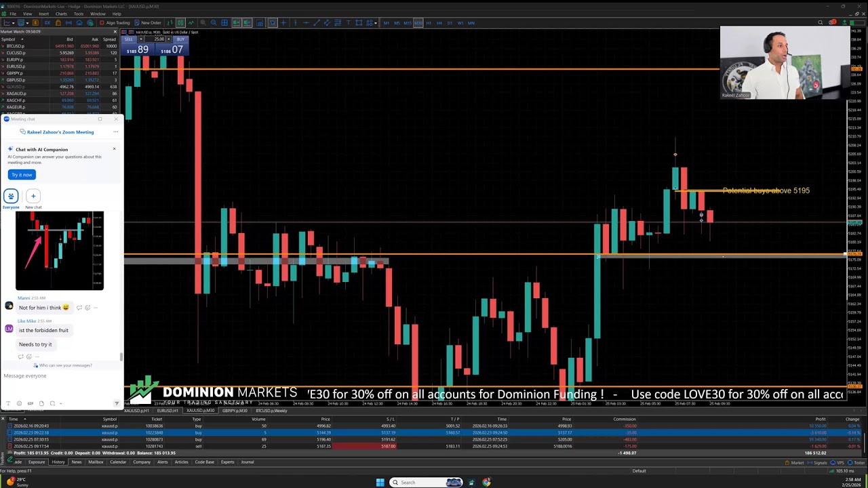Click the Message everyone input field
Image resolution: width=868 pixels, height=488 pixels.
58,375
